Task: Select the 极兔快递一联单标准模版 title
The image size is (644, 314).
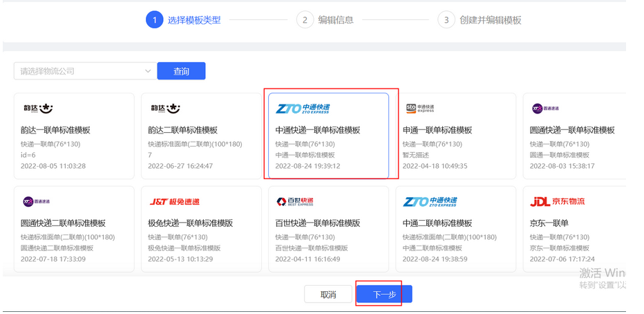Action: (191, 223)
